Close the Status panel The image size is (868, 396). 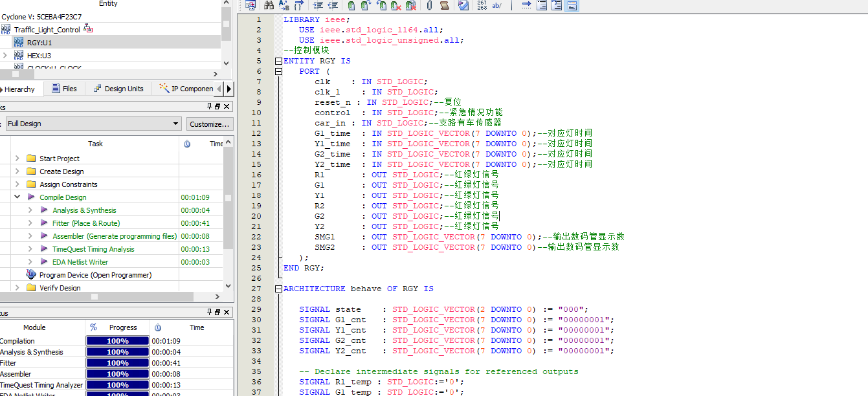point(227,313)
